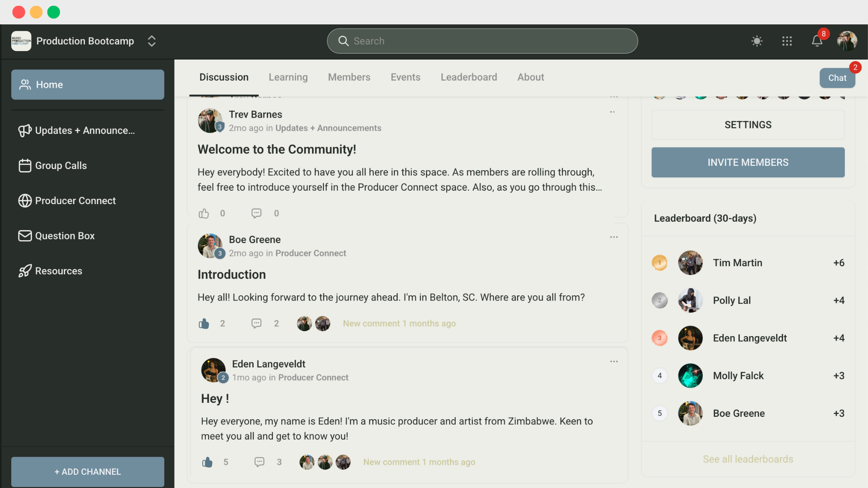Image resolution: width=868 pixels, height=488 pixels.
Task: Select Boe Greene in the leaderboard
Action: point(748,413)
